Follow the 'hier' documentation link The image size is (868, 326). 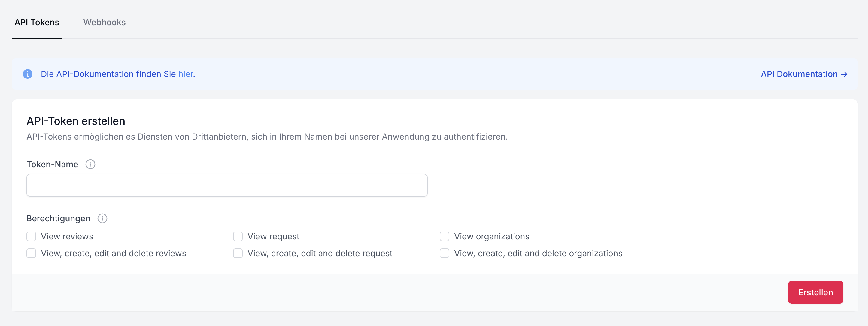(186, 74)
